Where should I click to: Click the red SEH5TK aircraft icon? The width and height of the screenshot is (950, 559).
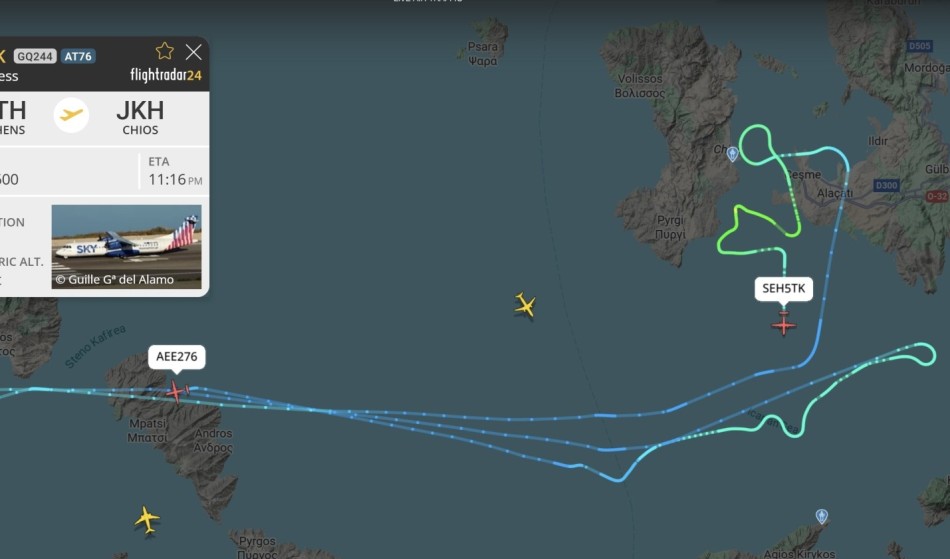pyautogui.click(x=783, y=323)
